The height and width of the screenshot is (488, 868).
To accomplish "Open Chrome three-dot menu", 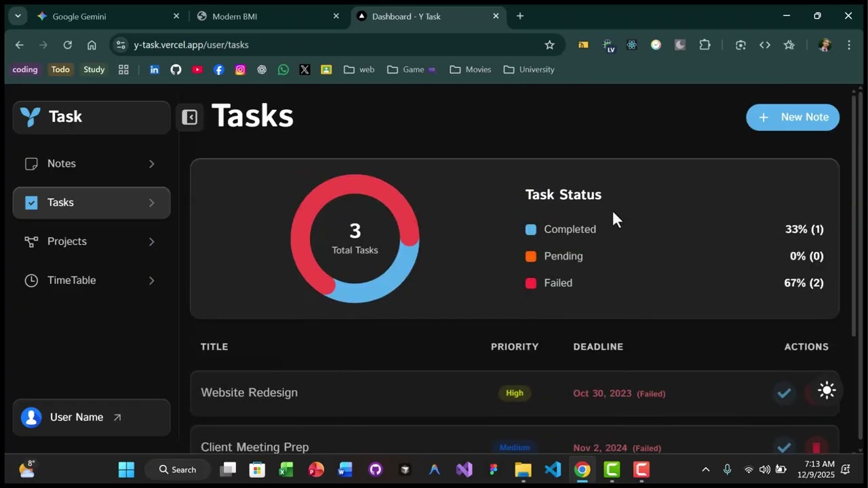I will (x=849, y=45).
